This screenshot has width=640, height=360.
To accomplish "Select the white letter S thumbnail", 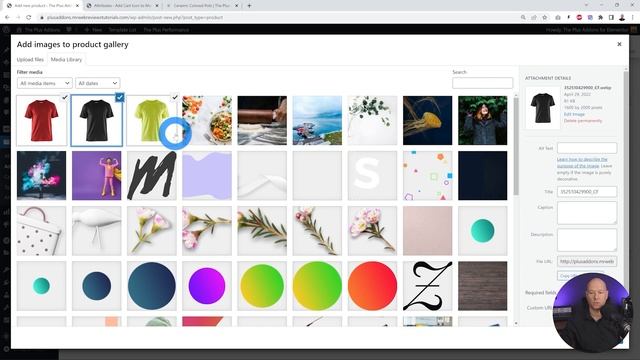I will pyautogui.click(x=372, y=176).
